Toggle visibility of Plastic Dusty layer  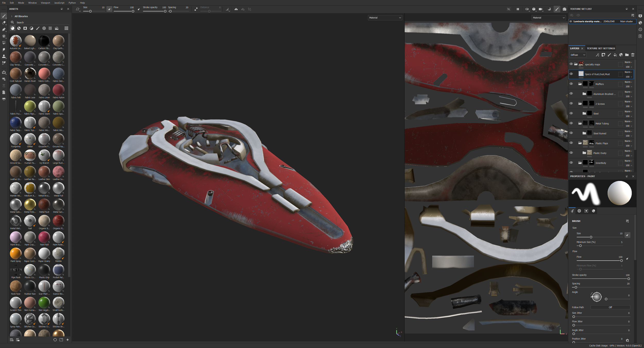tap(571, 153)
